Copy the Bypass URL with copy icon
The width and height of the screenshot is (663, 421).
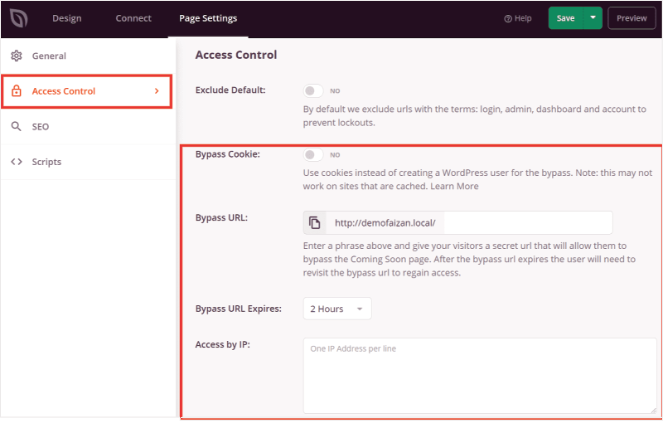pyautogui.click(x=315, y=222)
